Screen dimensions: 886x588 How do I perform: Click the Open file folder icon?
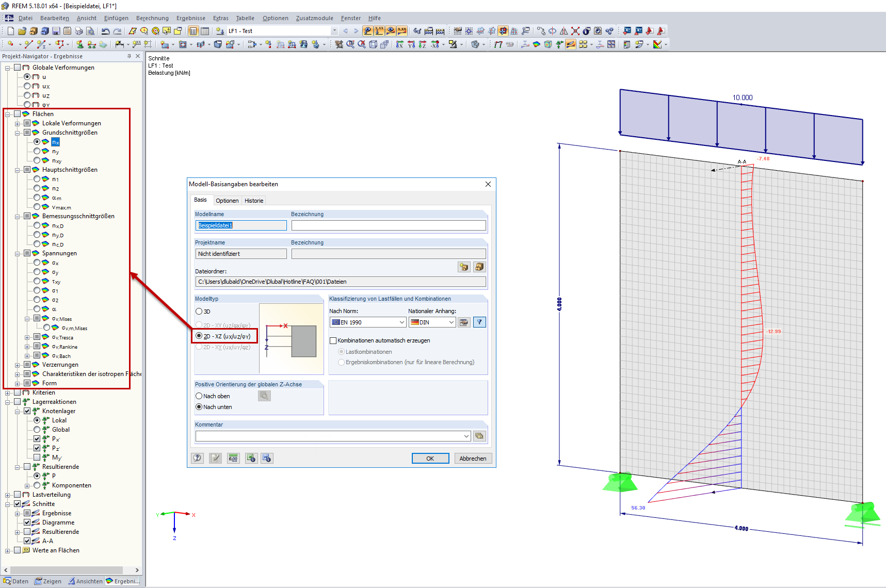22,31
